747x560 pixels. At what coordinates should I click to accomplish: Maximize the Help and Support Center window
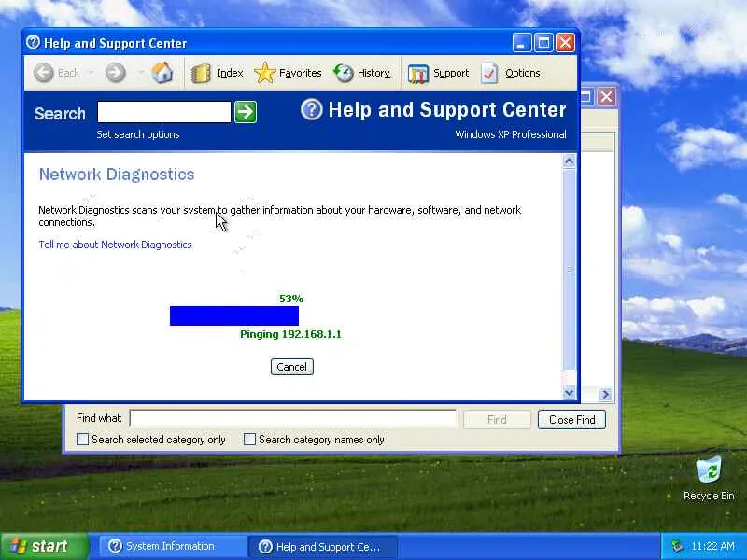(x=543, y=43)
